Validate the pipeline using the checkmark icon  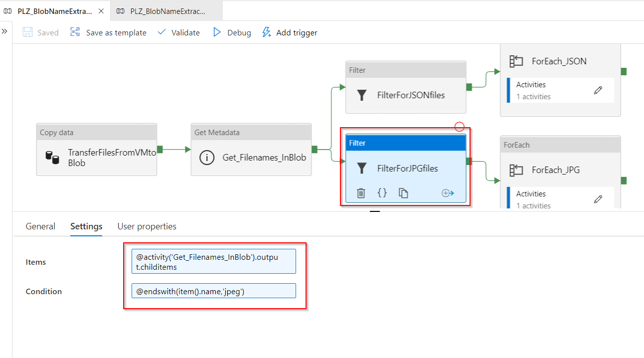pos(161,32)
